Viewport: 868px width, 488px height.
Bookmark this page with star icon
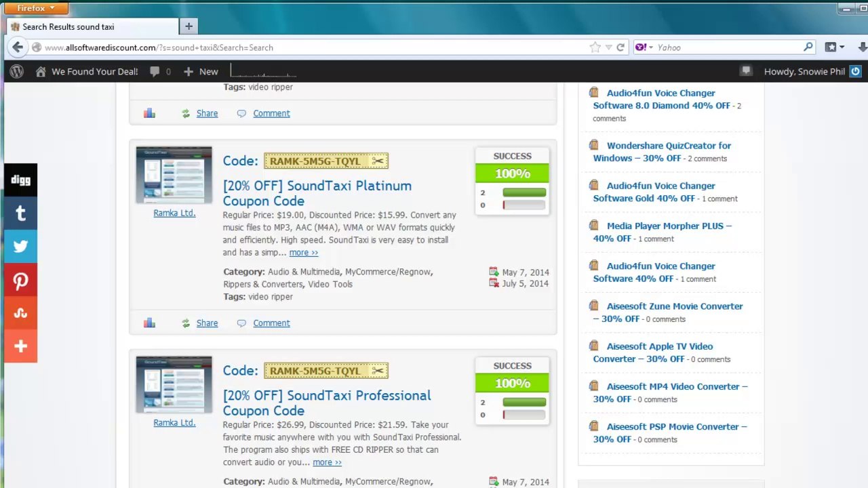click(x=595, y=47)
